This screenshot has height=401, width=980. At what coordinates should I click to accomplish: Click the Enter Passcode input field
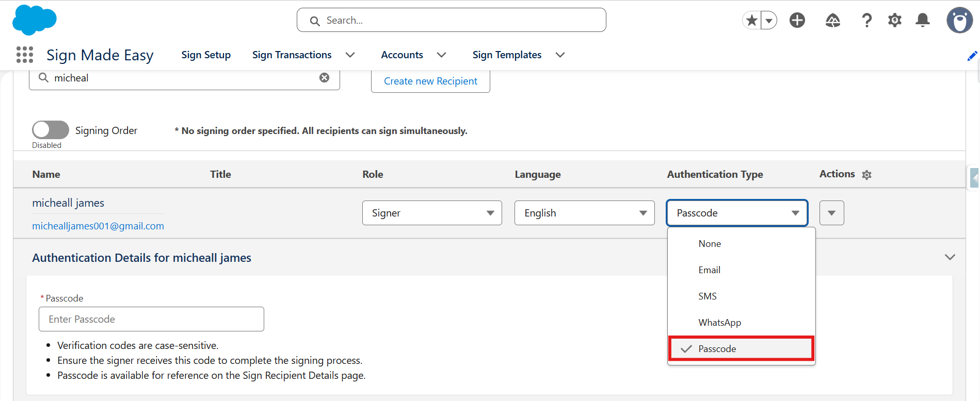(151, 319)
